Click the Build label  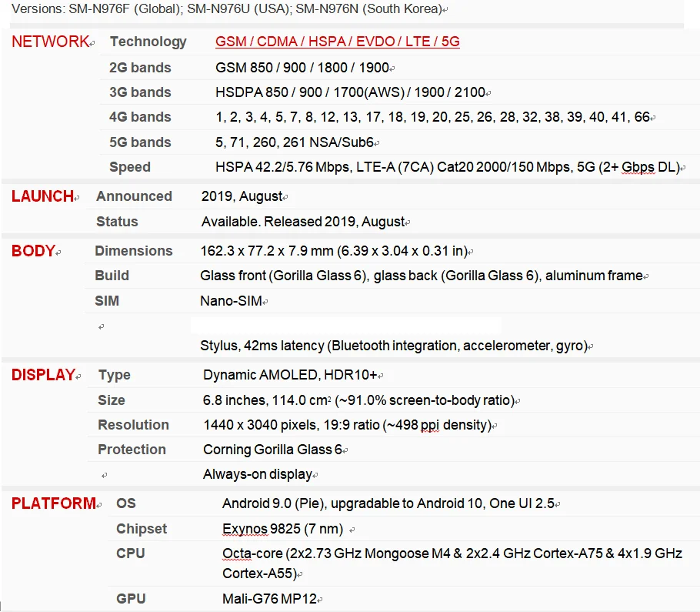tap(112, 275)
